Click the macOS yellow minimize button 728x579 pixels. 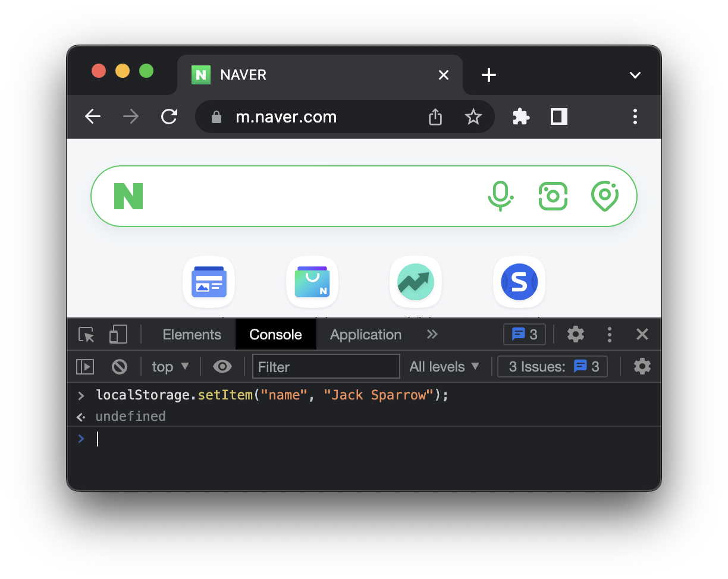[123, 71]
